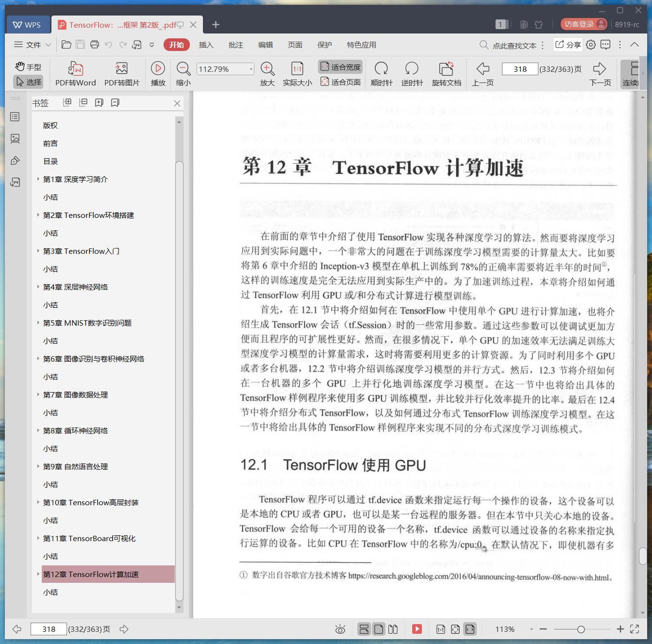This screenshot has width=652, height=644.
Task: Click the feedback chat icon
Action: 605,45
